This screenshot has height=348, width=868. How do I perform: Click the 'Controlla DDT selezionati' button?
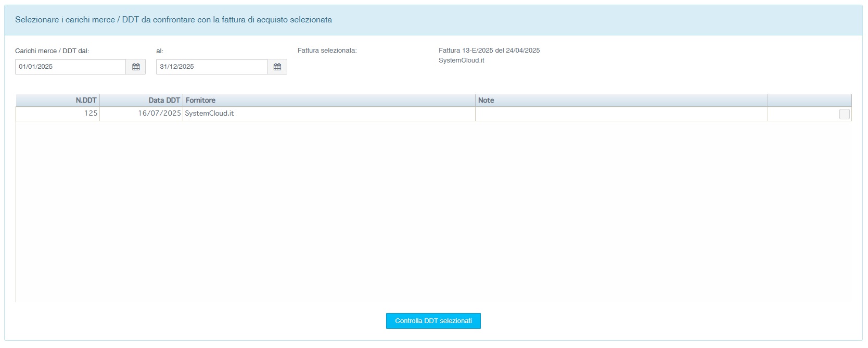point(433,321)
